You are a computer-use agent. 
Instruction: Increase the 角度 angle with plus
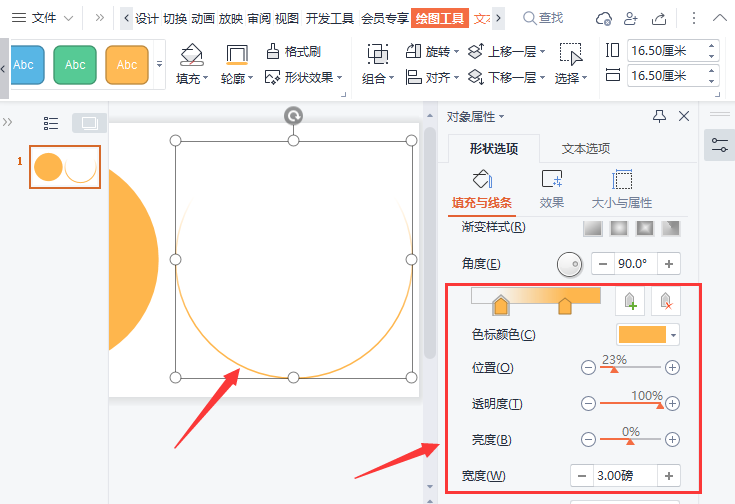click(x=669, y=264)
